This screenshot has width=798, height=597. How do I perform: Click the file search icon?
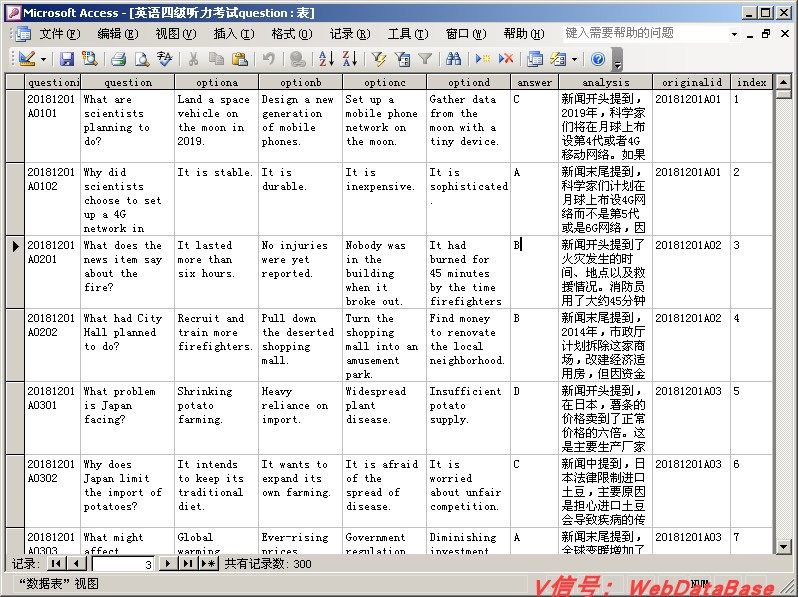[x=90, y=59]
